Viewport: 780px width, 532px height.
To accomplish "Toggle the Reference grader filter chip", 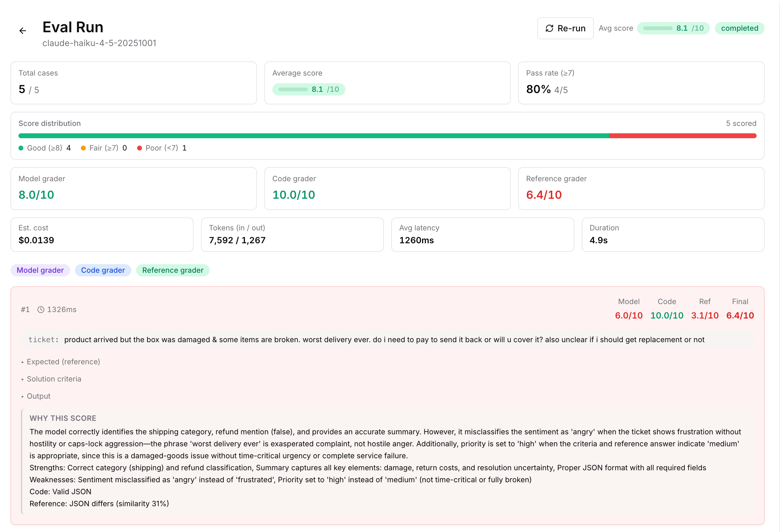I will click(x=173, y=270).
